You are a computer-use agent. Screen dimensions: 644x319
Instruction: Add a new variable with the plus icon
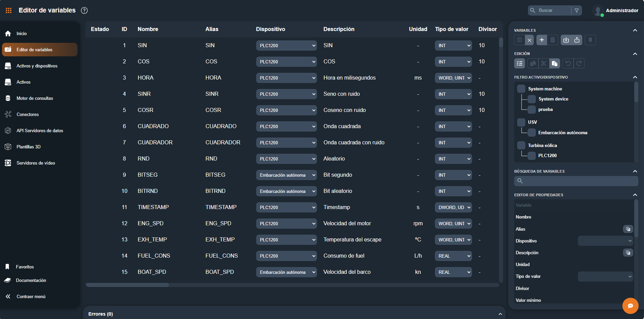[542, 40]
